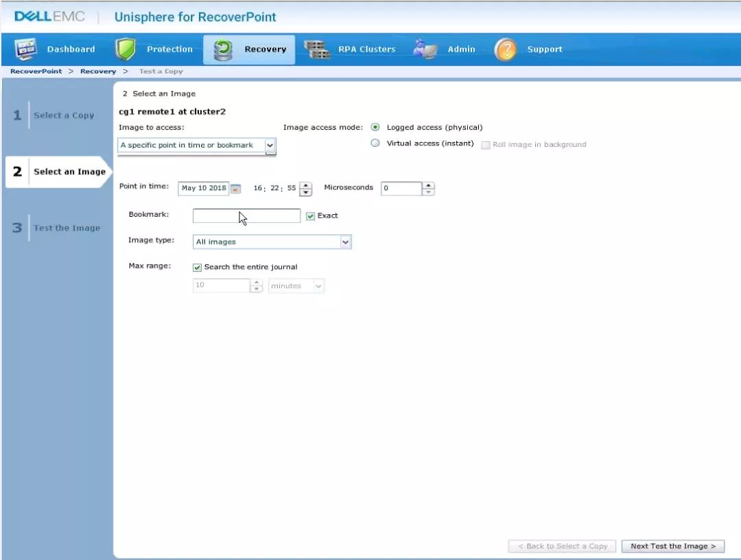This screenshot has height=560, width=741.
Task: Switch to the Recovery tab
Action: 249,49
